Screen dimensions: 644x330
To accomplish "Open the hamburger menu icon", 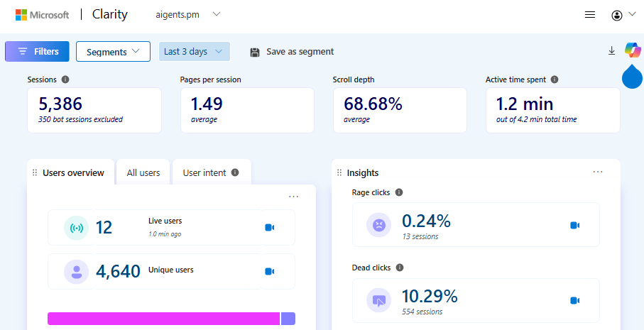I will (590, 15).
